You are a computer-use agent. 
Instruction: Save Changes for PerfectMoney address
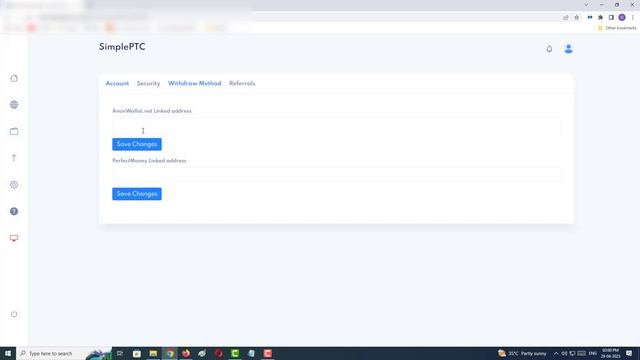click(x=137, y=194)
